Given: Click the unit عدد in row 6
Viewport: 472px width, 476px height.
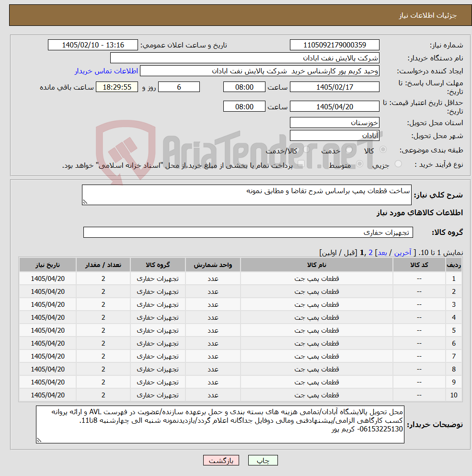Looking at the screenshot, I should [x=213, y=343].
